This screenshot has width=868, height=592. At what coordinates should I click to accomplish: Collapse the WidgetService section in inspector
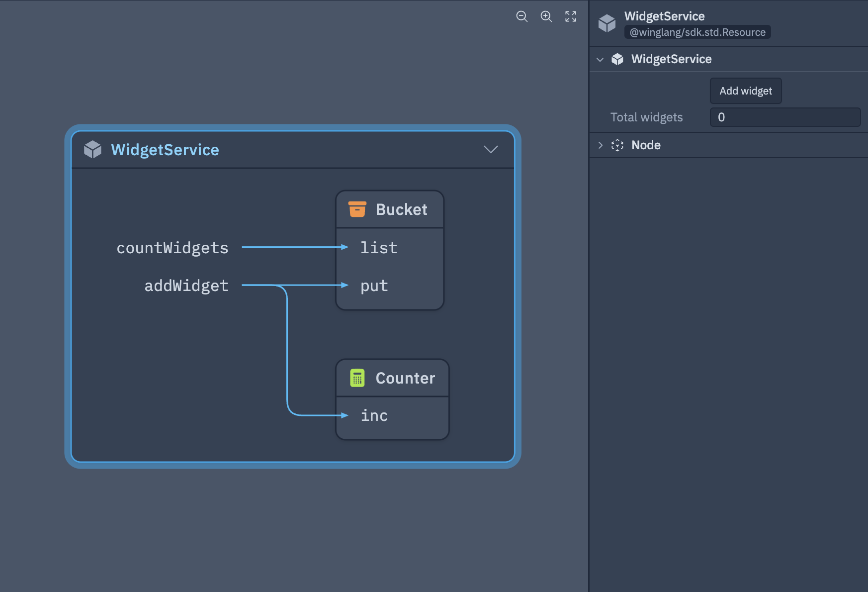(x=600, y=60)
